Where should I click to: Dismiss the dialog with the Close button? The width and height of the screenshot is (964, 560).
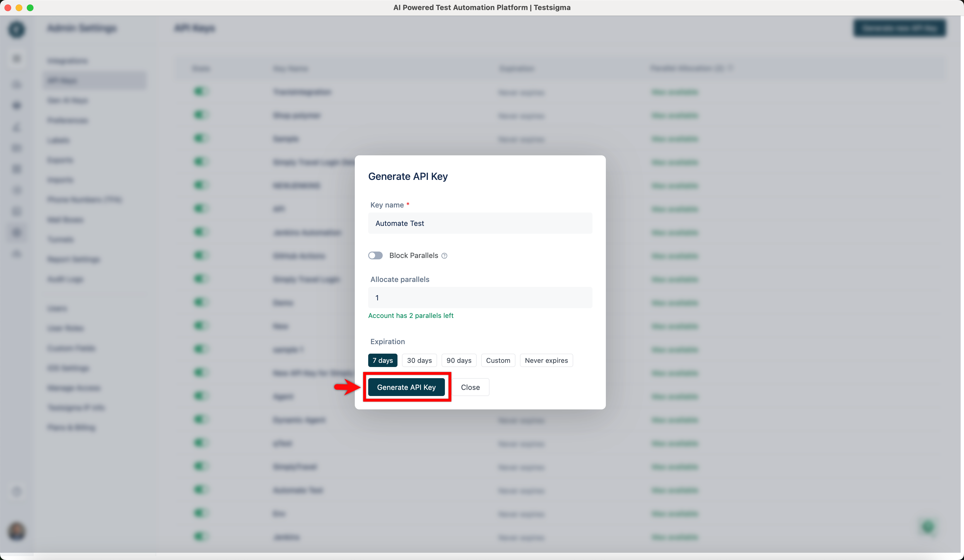(x=470, y=387)
